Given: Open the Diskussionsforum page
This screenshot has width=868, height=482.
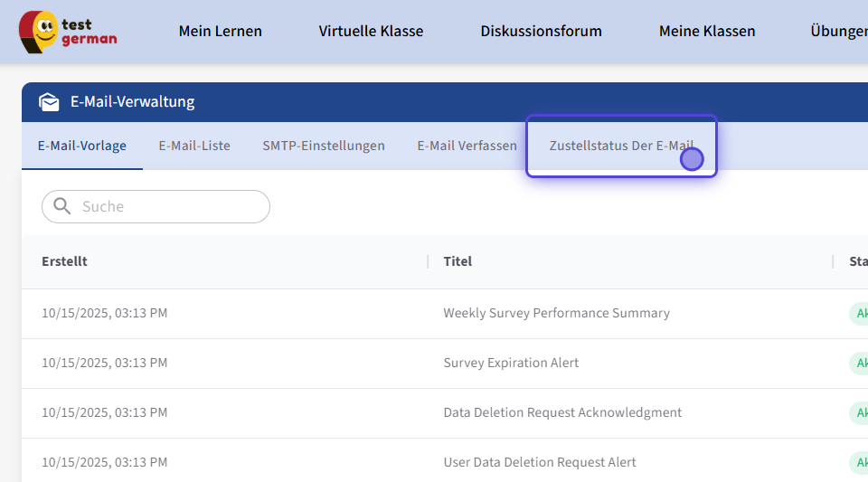Looking at the screenshot, I should pyautogui.click(x=541, y=31).
